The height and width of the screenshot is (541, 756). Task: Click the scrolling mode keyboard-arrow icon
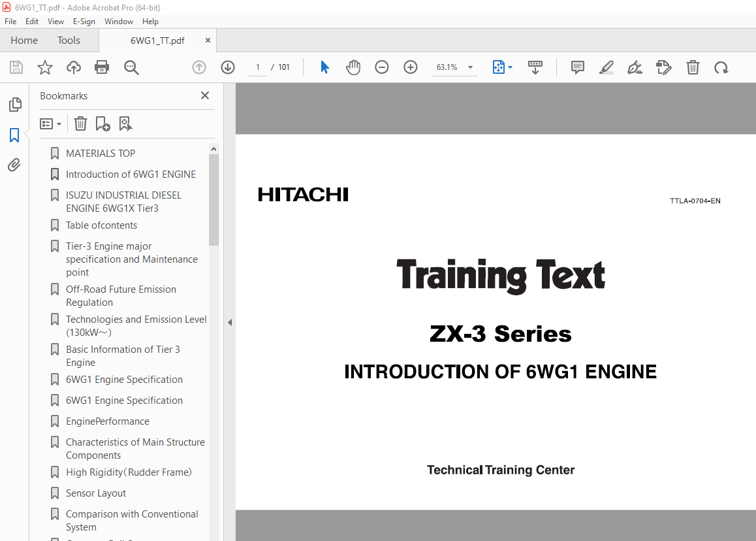pyautogui.click(x=535, y=67)
